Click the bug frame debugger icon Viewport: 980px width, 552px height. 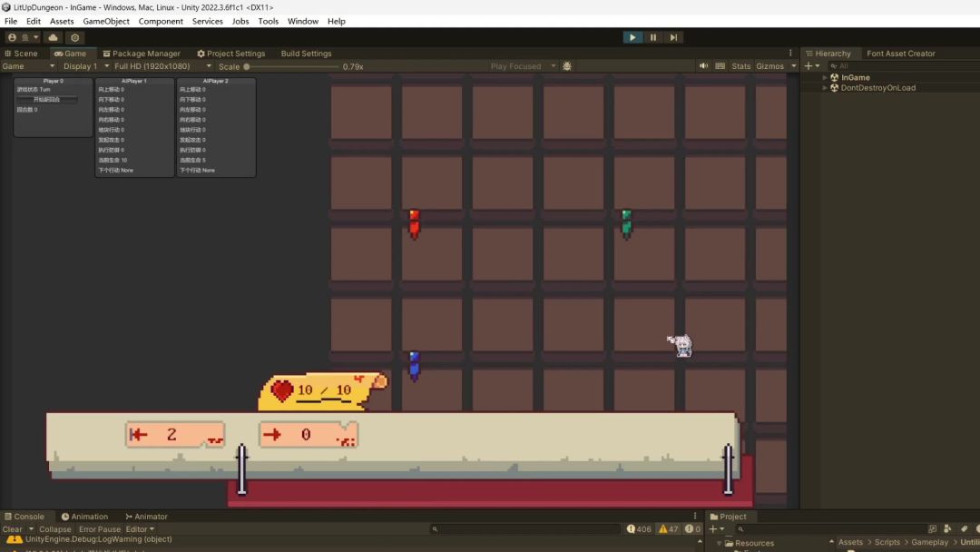click(567, 66)
